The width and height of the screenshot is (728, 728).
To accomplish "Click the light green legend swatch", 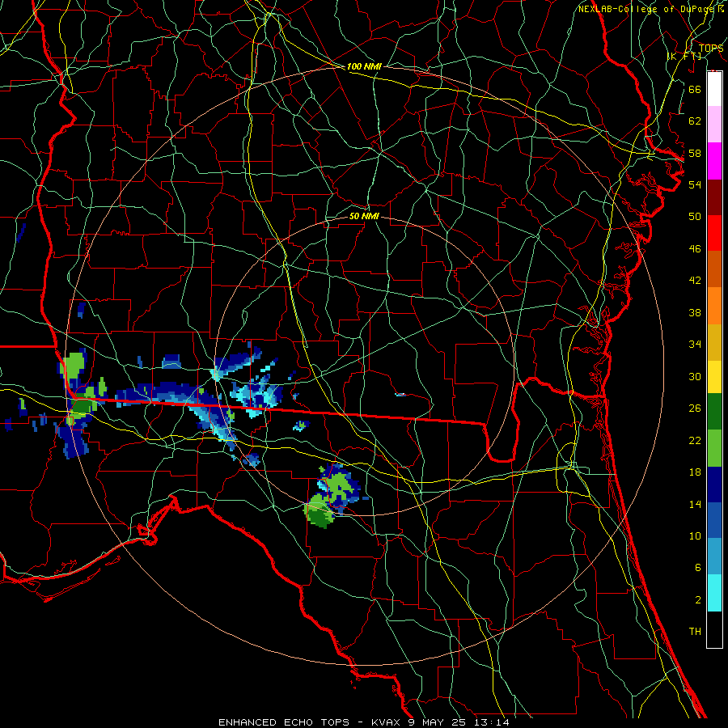I will 714,448.
